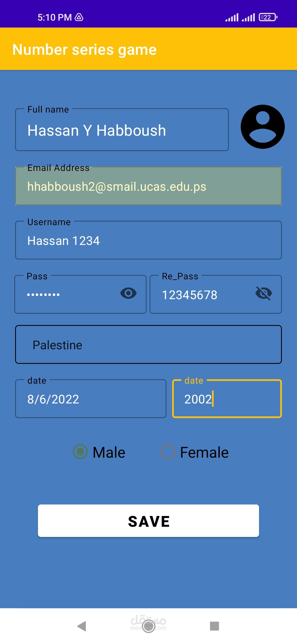Hide Re_Pass with crossed eye icon
The height and width of the screenshot is (644, 297).
coord(263,293)
